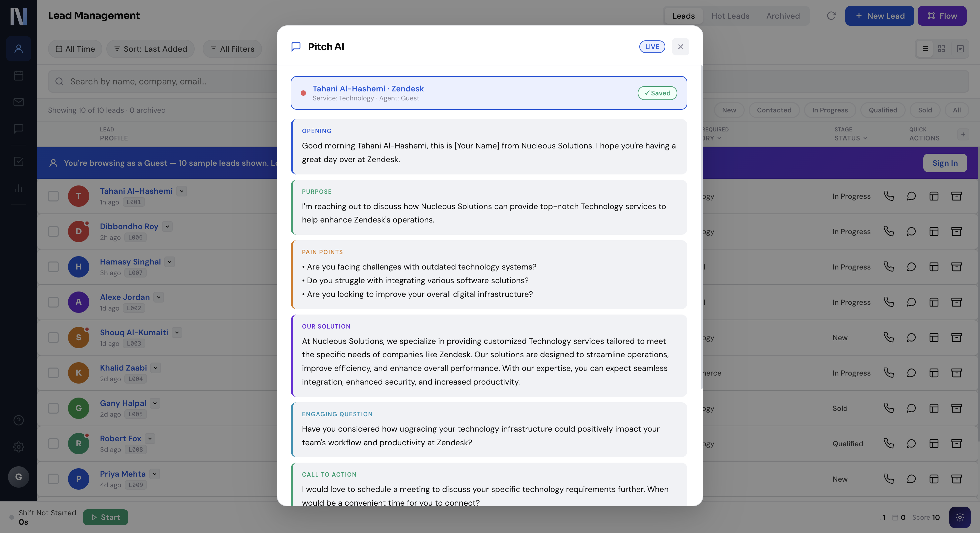Tick the checkbox for Shouq Al-Kumaiti
Viewport: 980px width, 533px height.
tap(53, 338)
